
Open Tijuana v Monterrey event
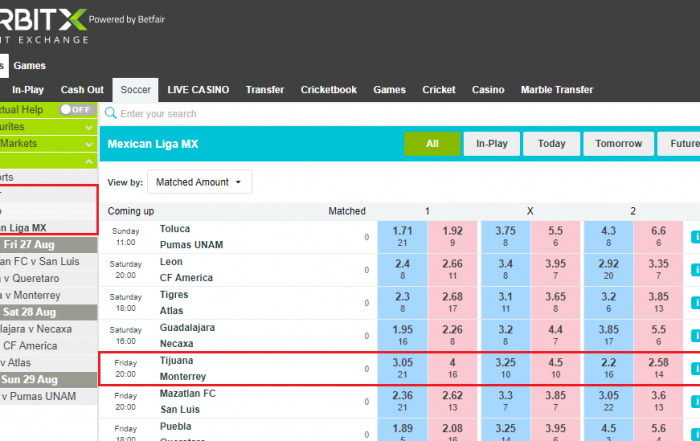pos(183,369)
